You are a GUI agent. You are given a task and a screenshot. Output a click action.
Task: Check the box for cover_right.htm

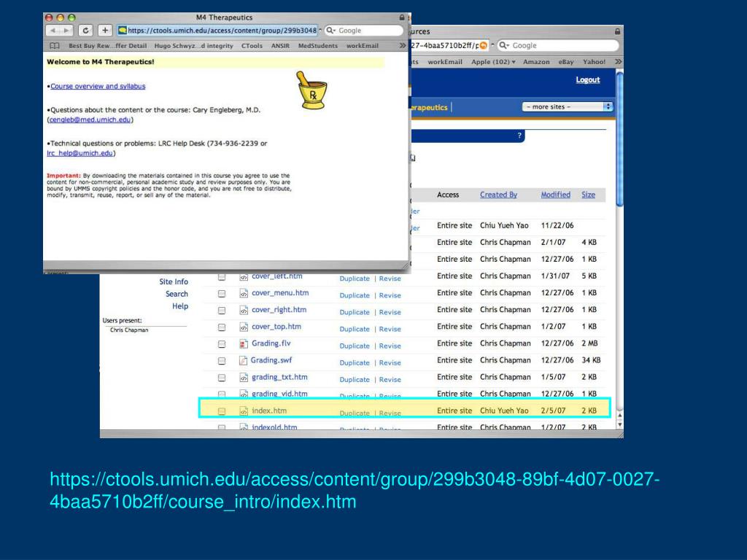222,311
